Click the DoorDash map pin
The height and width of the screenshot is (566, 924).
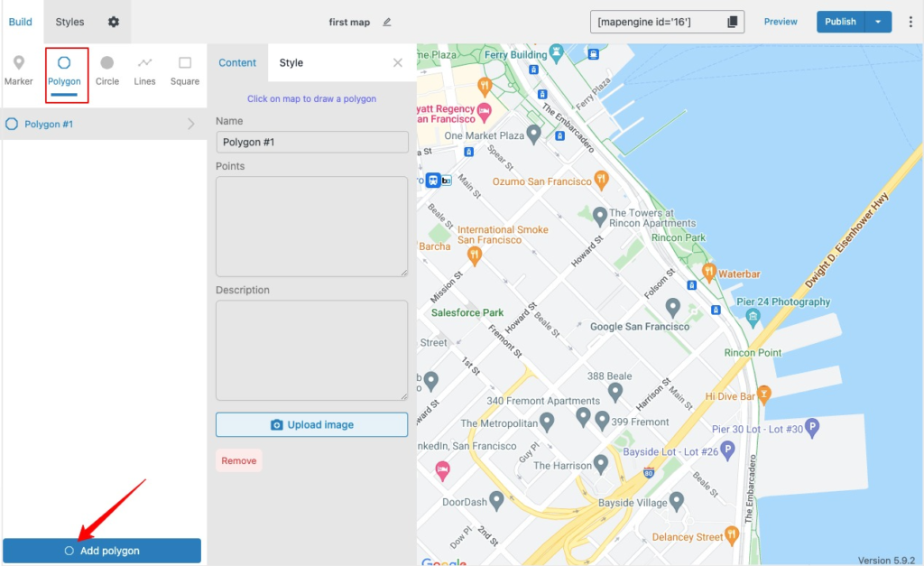tap(497, 501)
